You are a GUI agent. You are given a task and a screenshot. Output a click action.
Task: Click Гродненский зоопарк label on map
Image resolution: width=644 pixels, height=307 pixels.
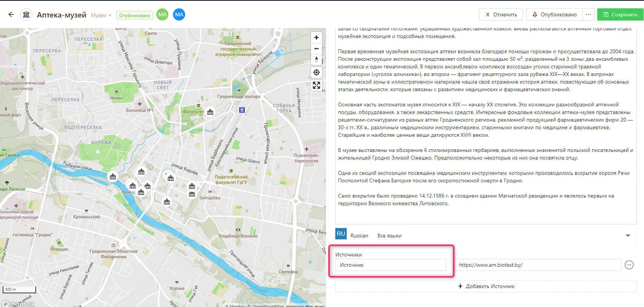[x=239, y=97]
